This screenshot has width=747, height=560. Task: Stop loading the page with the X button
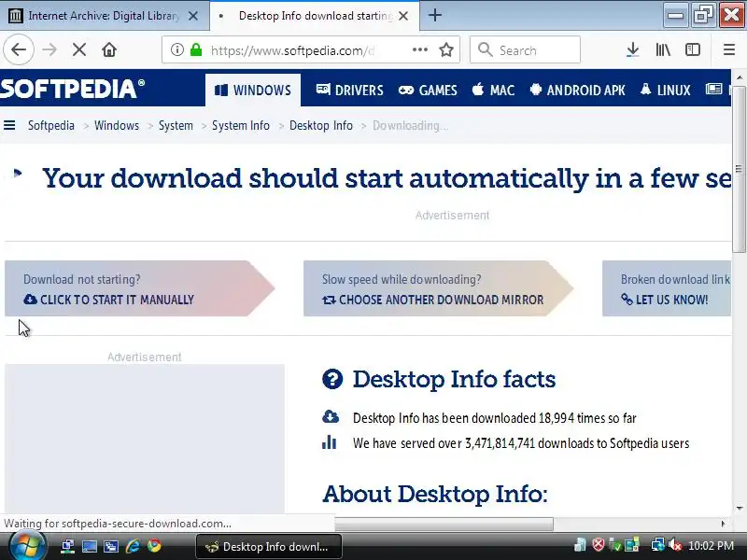coord(79,49)
